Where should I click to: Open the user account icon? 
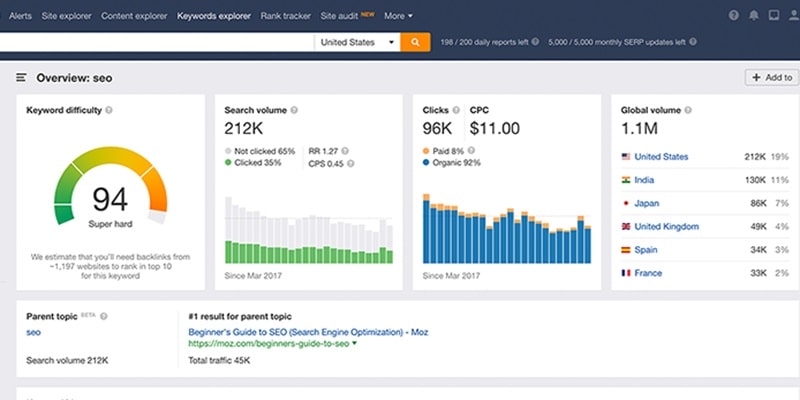794,15
